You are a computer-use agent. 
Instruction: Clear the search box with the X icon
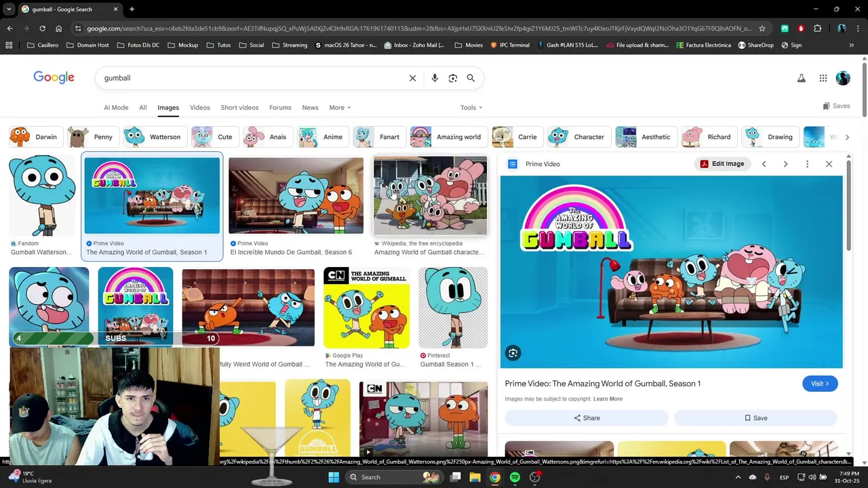[412, 78]
